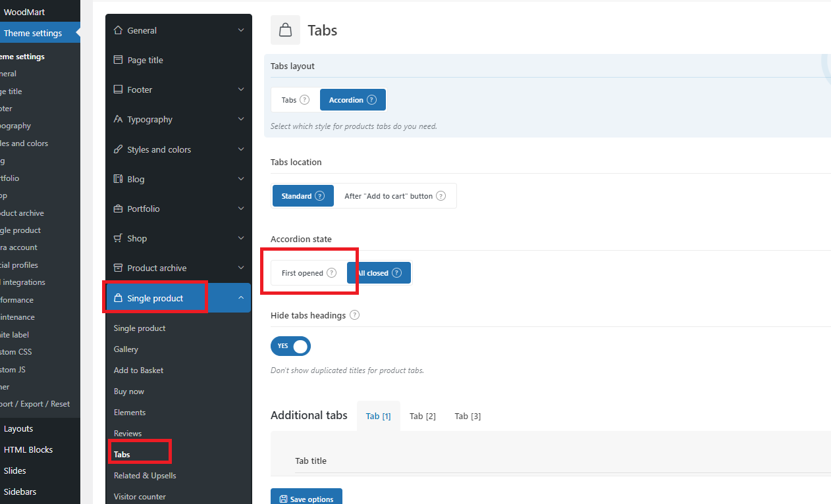Expand the Typography section chevron
This screenshot has width=831, height=504.
tap(241, 119)
